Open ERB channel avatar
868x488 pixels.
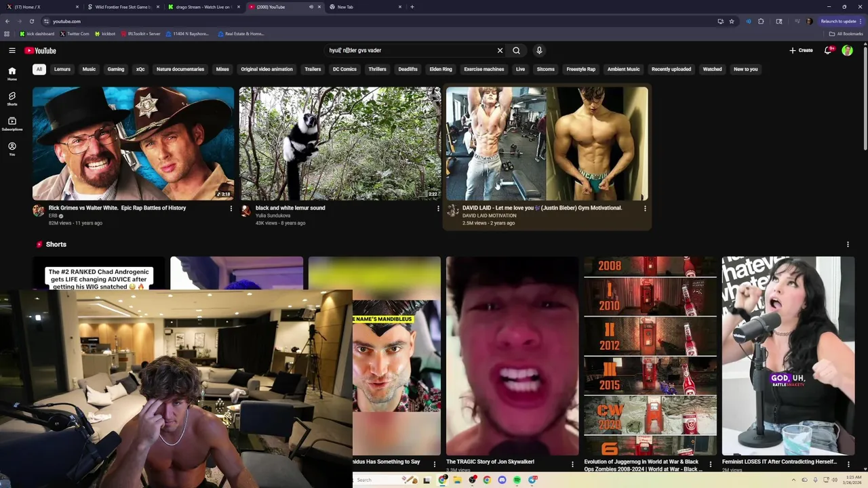click(x=39, y=211)
